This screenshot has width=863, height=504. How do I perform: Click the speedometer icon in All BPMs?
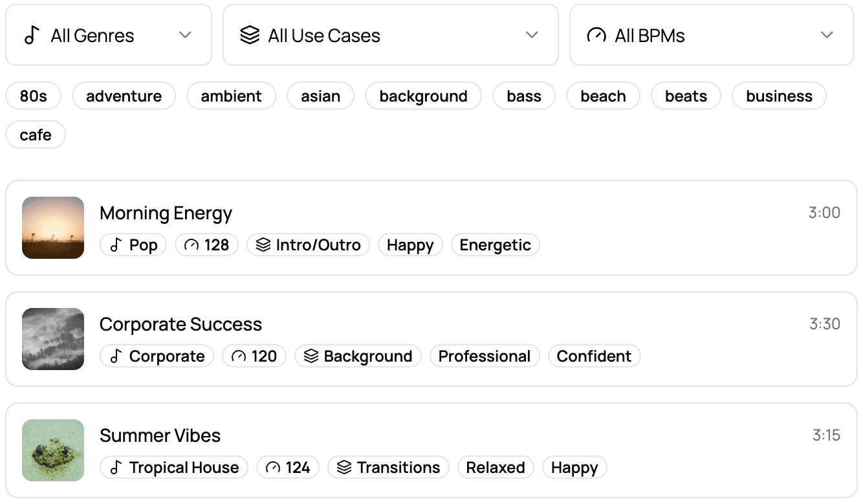[x=596, y=35]
